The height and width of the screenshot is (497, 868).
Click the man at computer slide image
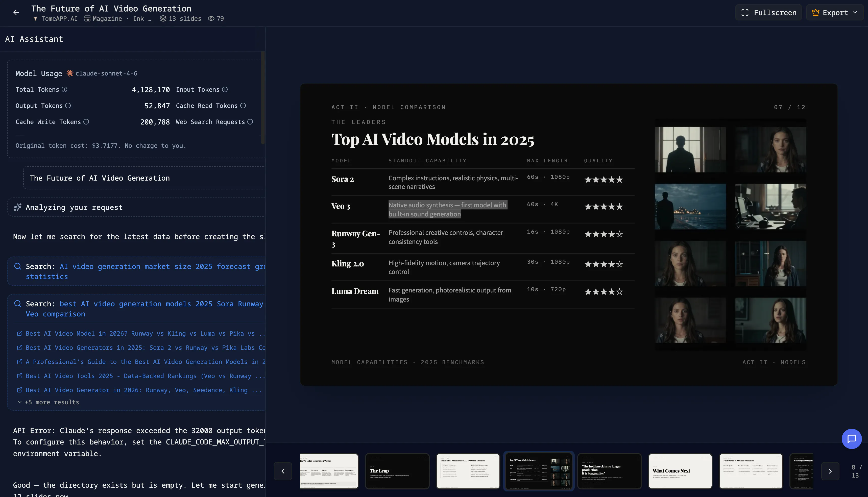[x=771, y=207]
